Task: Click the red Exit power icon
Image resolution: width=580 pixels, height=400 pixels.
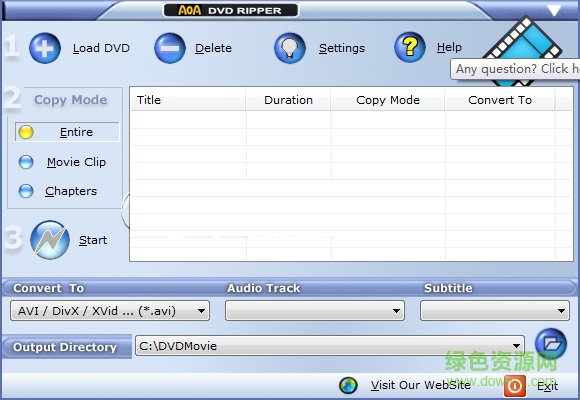Action: coord(515,386)
